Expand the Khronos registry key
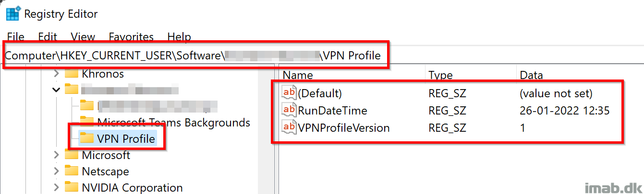644x194 pixels. pos(56,74)
